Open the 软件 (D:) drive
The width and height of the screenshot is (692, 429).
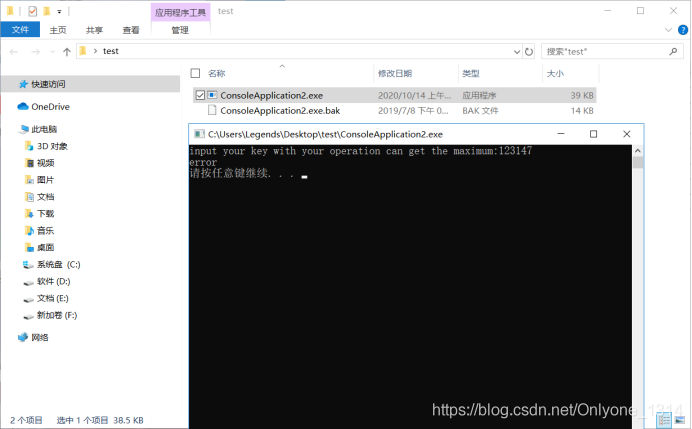click(53, 281)
